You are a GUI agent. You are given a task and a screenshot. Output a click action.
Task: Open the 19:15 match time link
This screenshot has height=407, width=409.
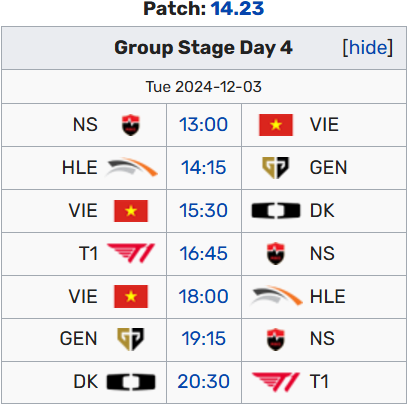click(x=204, y=339)
